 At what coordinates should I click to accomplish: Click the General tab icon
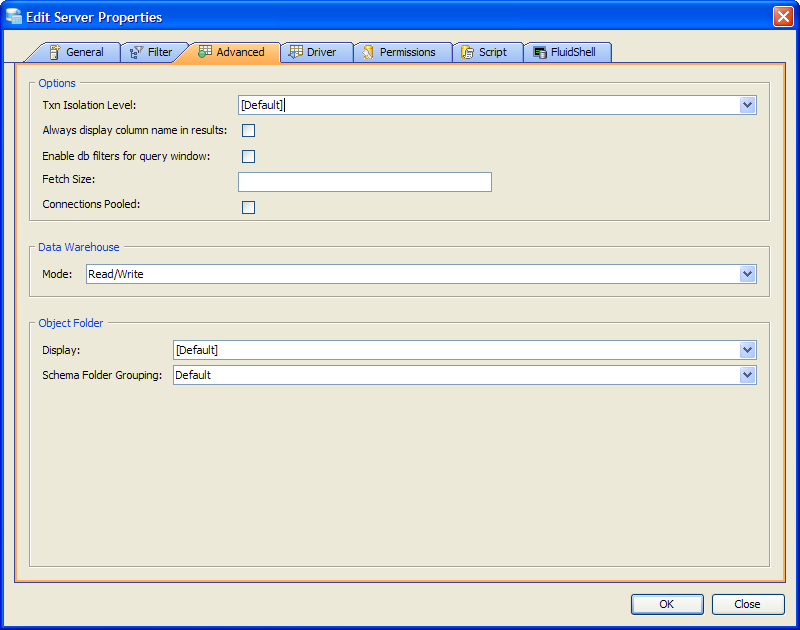tap(55, 52)
